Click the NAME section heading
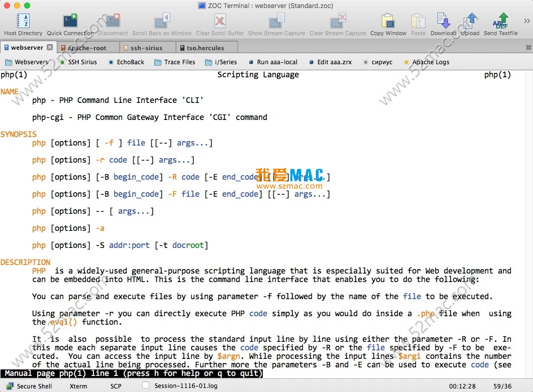The image size is (533, 392). (x=10, y=92)
